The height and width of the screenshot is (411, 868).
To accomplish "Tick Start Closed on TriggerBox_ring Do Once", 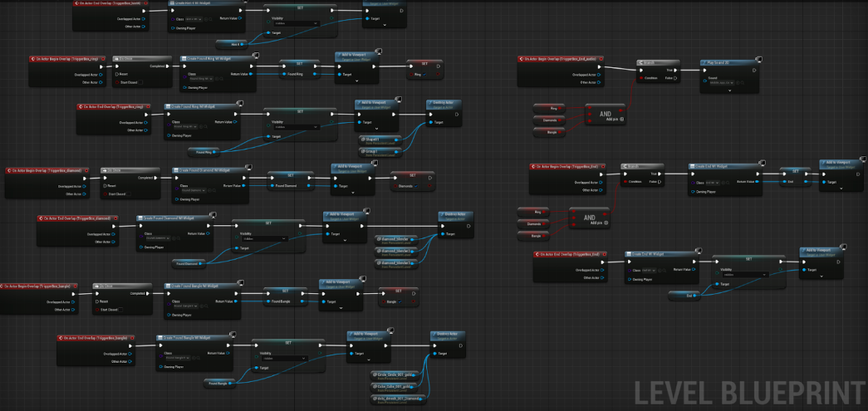I will click(139, 82).
